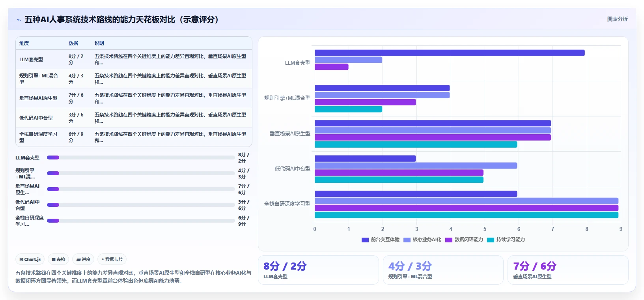Click the LLM套壳型 progress bar
644x300 pixels.
(x=141, y=157)
